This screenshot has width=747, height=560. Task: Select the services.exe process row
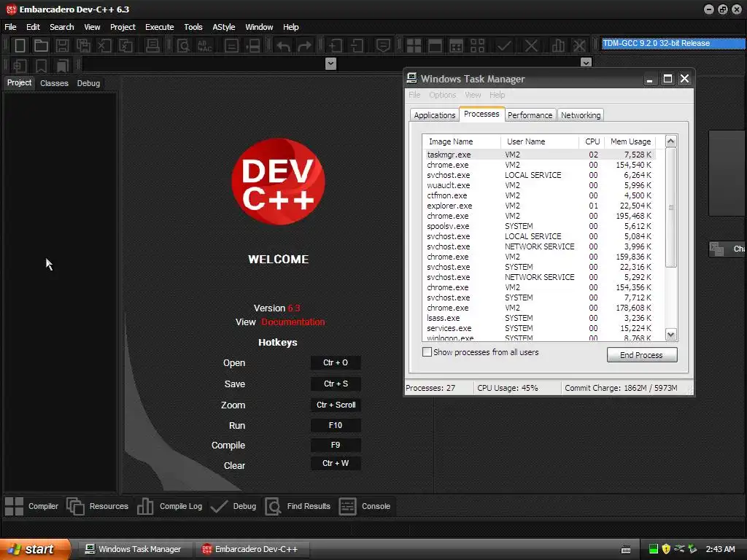click(539, 328)
